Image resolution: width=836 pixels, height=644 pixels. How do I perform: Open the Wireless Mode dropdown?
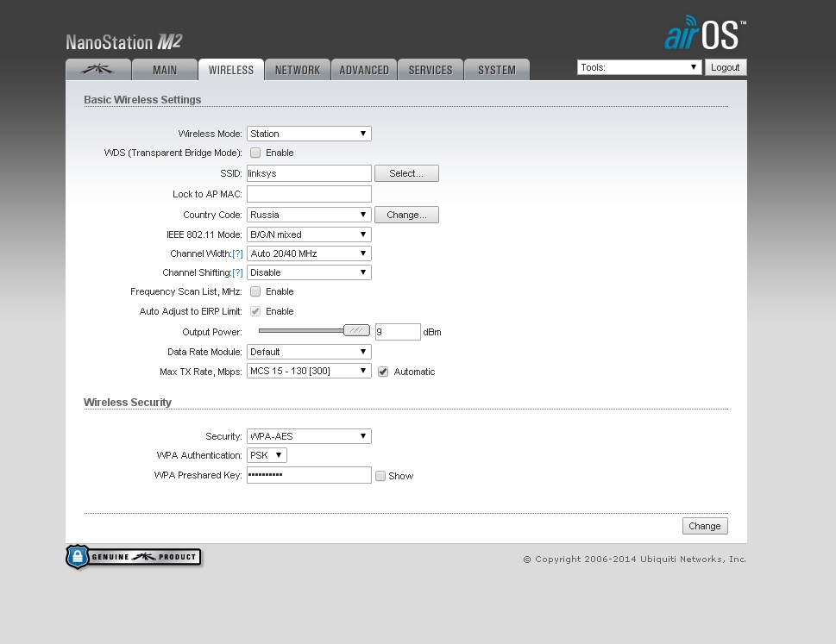click(309, 134)
